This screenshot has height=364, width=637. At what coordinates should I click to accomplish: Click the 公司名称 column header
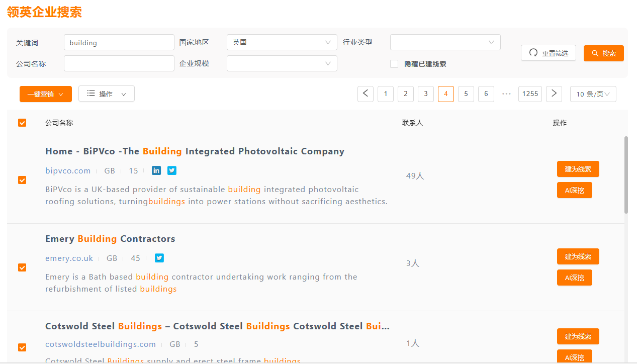[59, 123]
